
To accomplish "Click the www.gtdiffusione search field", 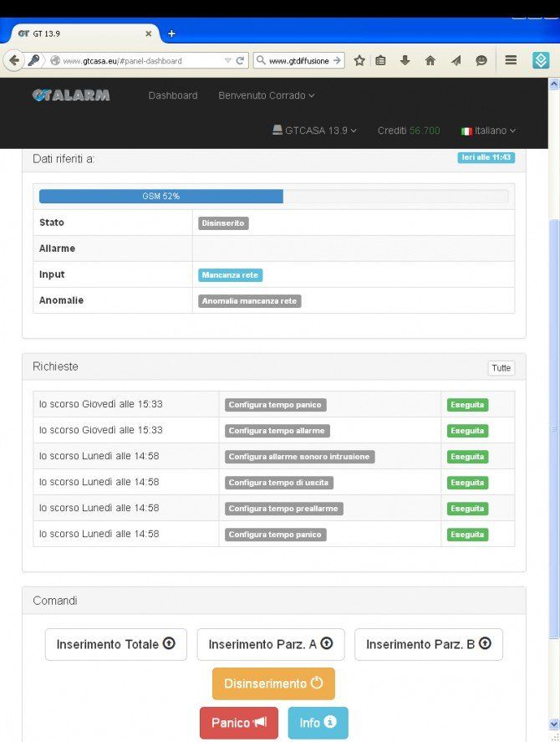I will pyautogui.click(x=299, y=60).
